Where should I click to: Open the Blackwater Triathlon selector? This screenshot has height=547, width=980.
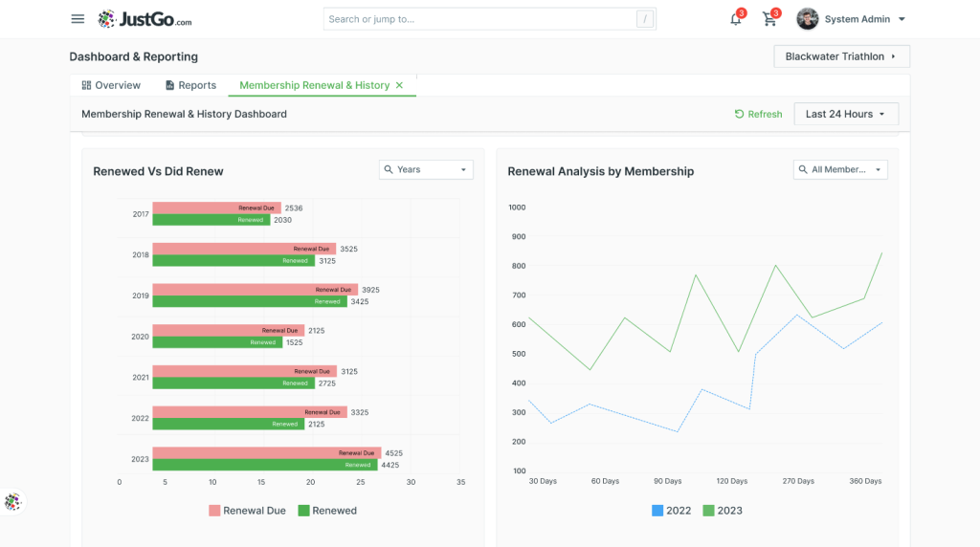pos(841,56)
